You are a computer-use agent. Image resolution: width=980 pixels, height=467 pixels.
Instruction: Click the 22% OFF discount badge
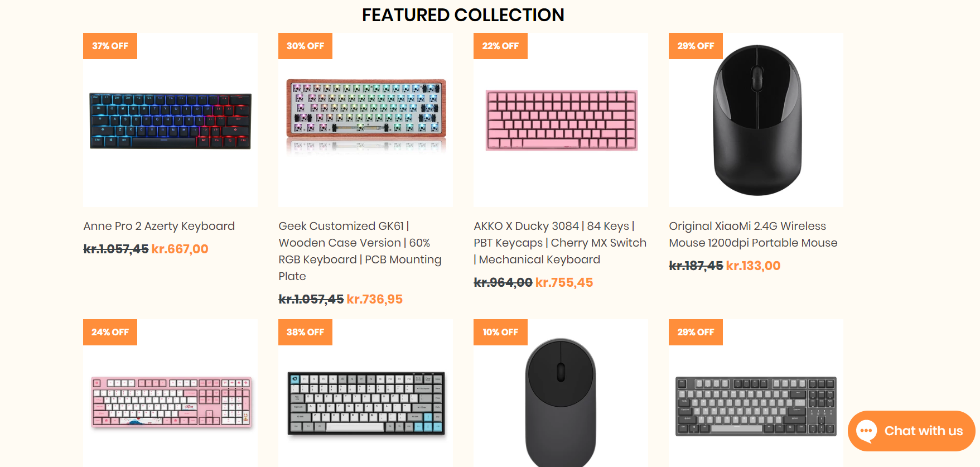[x=500, y=46]
